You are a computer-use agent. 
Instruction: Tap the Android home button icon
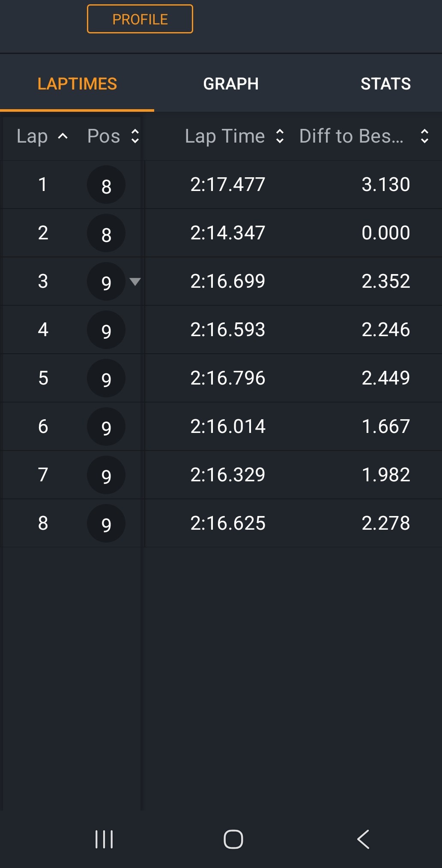pos(233,839)
